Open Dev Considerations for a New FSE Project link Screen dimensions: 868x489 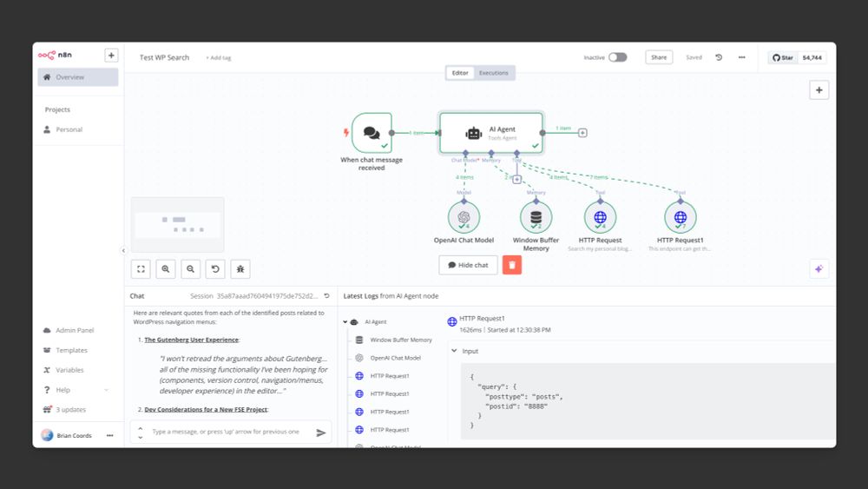point(206,410)
